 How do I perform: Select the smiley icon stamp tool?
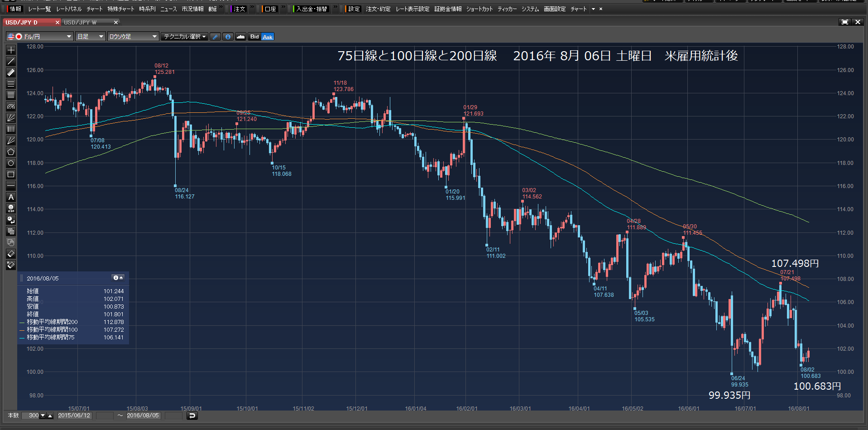tap(11, 208)
